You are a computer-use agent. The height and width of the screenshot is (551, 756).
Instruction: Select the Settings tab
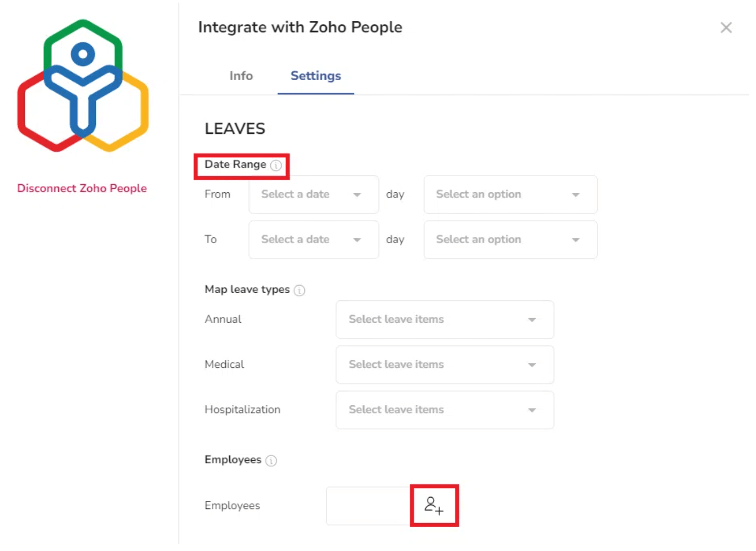pos(316,76)
